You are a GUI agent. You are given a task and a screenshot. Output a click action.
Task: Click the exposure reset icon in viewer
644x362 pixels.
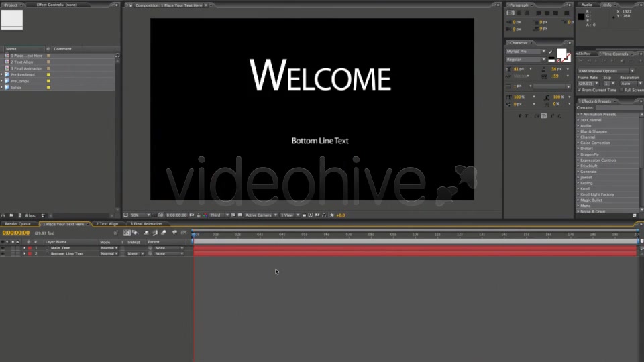[x=332, y=215]
